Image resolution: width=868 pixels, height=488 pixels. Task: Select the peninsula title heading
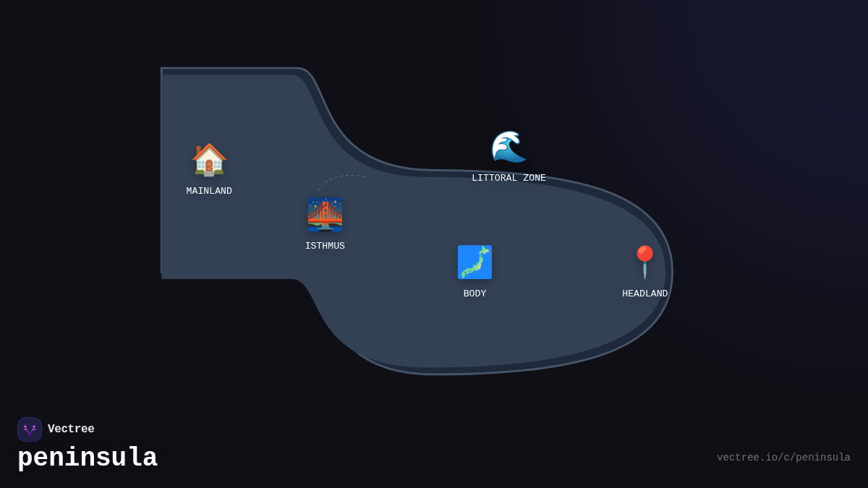88,458
